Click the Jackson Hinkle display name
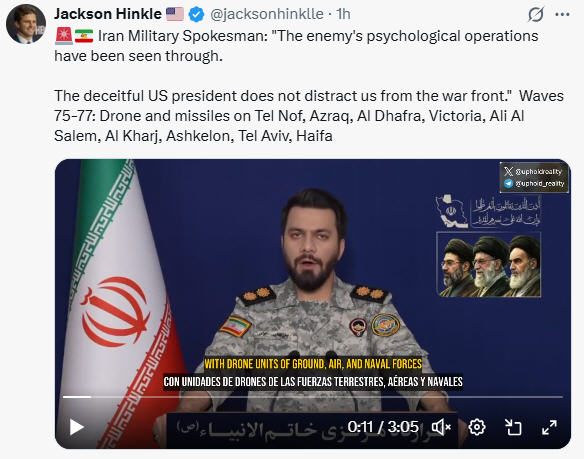 click(108, 14)
